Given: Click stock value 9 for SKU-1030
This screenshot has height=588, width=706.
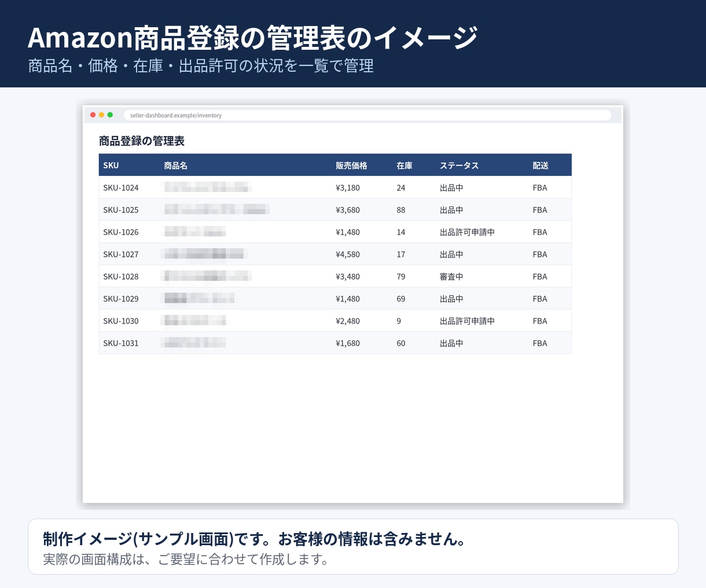Looking at the screenshot, I should pyautogui.click(x=399, y=321).
